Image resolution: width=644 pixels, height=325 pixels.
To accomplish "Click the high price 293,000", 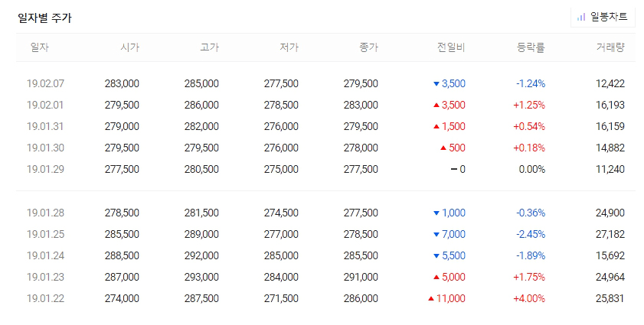I will pyautogui.click(x=201, y=277).
